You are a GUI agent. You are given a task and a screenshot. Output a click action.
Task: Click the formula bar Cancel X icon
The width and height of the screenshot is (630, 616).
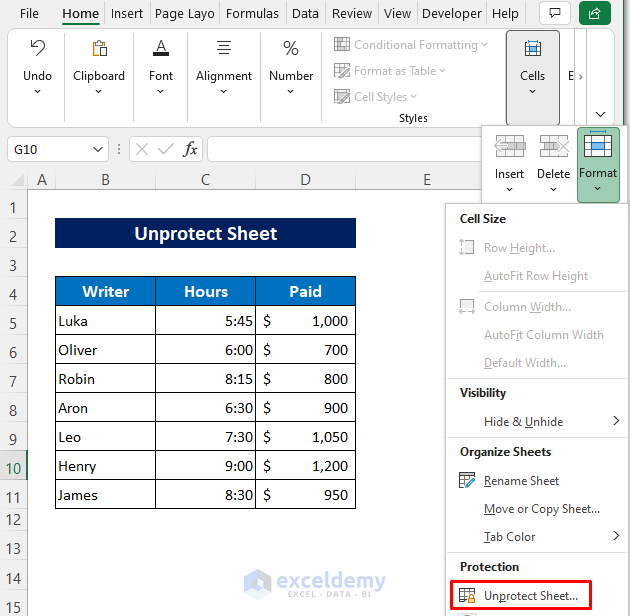coord(141,149)
